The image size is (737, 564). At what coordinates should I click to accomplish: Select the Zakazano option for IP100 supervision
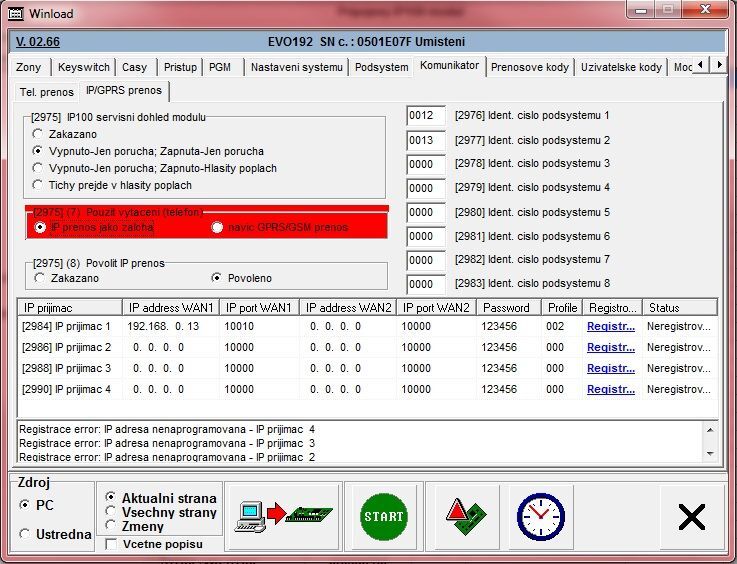tap(38, 134)
